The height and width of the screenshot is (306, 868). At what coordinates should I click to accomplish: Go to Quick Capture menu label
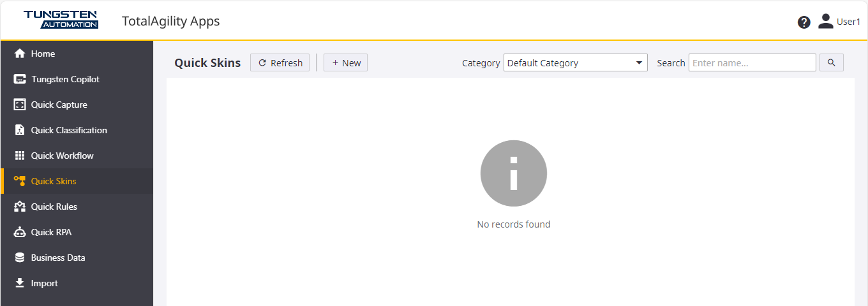pyautogui.click(x=59, y=105)
